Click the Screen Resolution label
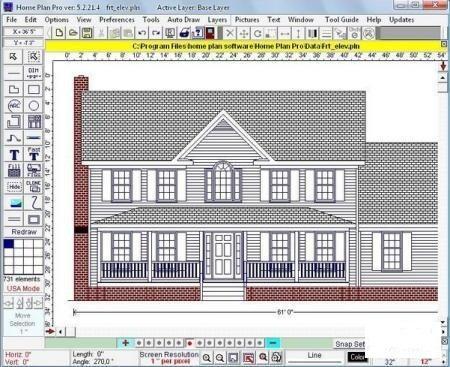Image resolution: width=450 pixels, height=367 pixels. (169, 354)
